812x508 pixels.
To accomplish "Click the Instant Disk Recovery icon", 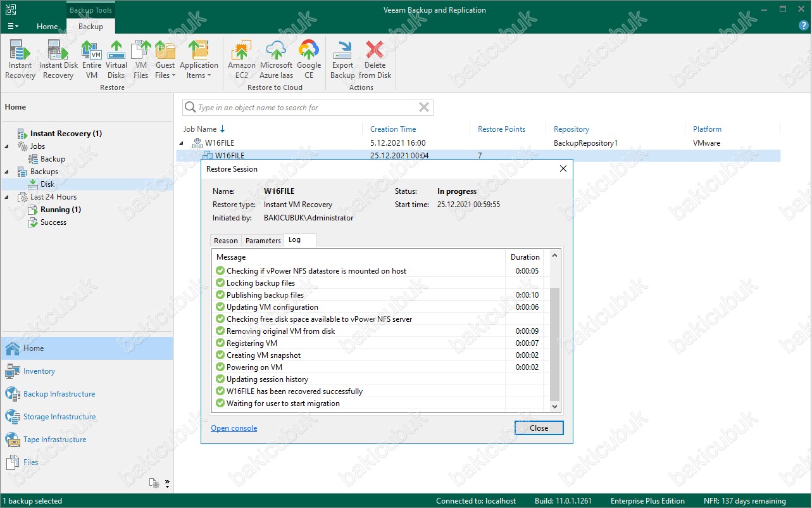I will 58,60.
